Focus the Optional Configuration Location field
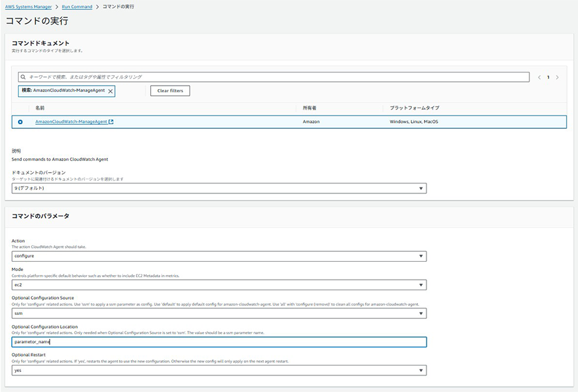578x392 pixels. click(219, 342)
